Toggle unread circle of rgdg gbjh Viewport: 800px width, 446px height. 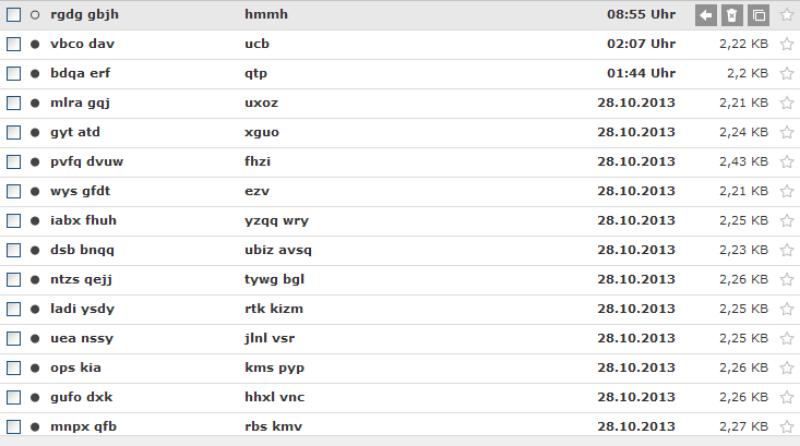[x=35, y=15]
